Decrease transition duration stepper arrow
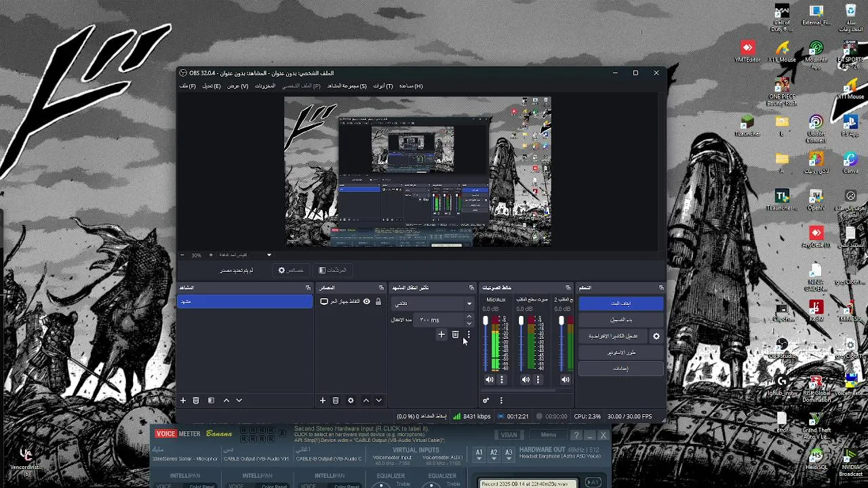 469,323
